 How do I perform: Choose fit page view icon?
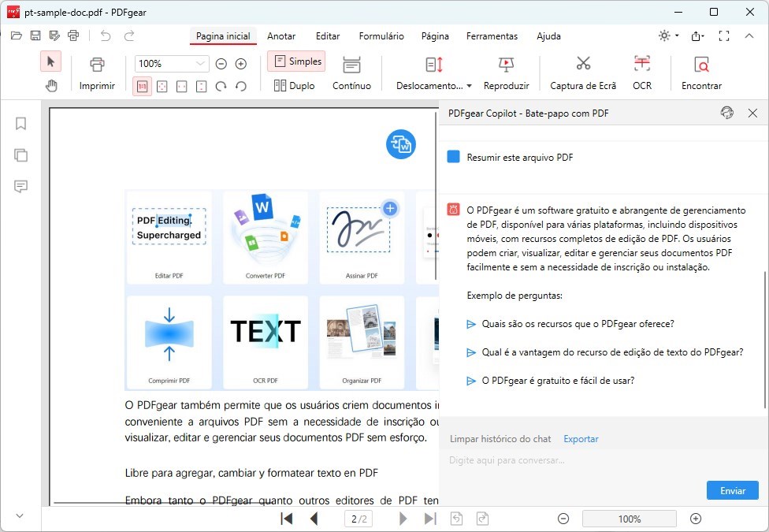pos(162,87)
